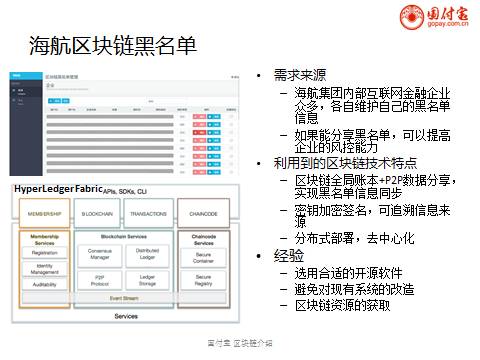Click the Services label below the diagram
The image size is (480, 360).
pos(126,316)
